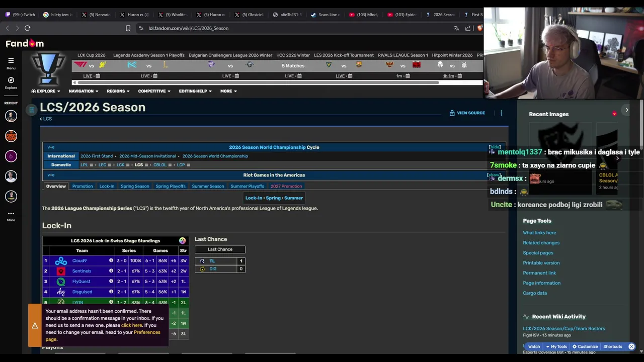Open the 2027 Promotion tab

286,186
